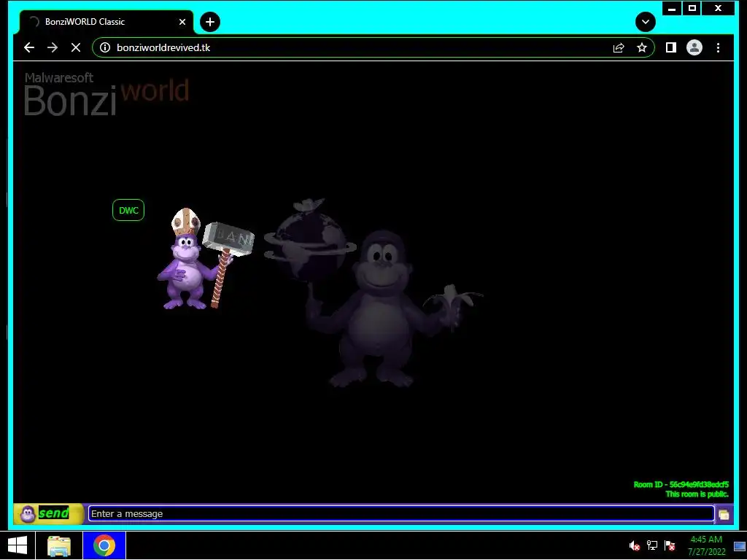Click 'This room is public.' text
This screenshot has width=747, height=560.
click(x=697, y=494)
